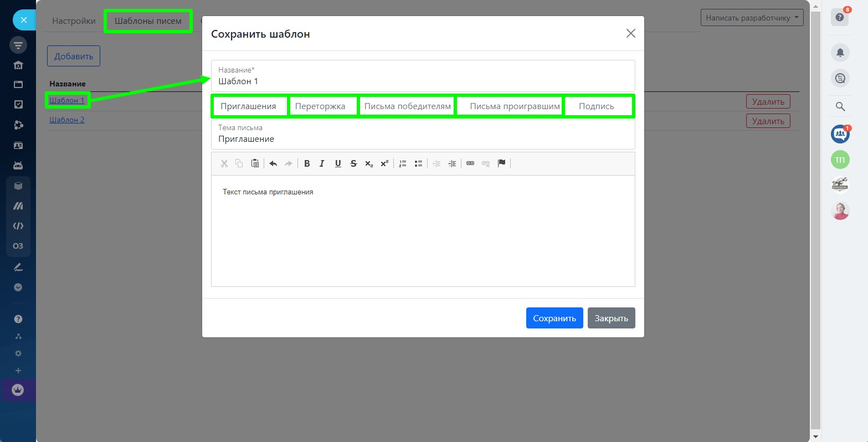Screen dimensions: 868x442
Task: Click the gray 'Закрыть' button
Action: [x=611, y=318]
